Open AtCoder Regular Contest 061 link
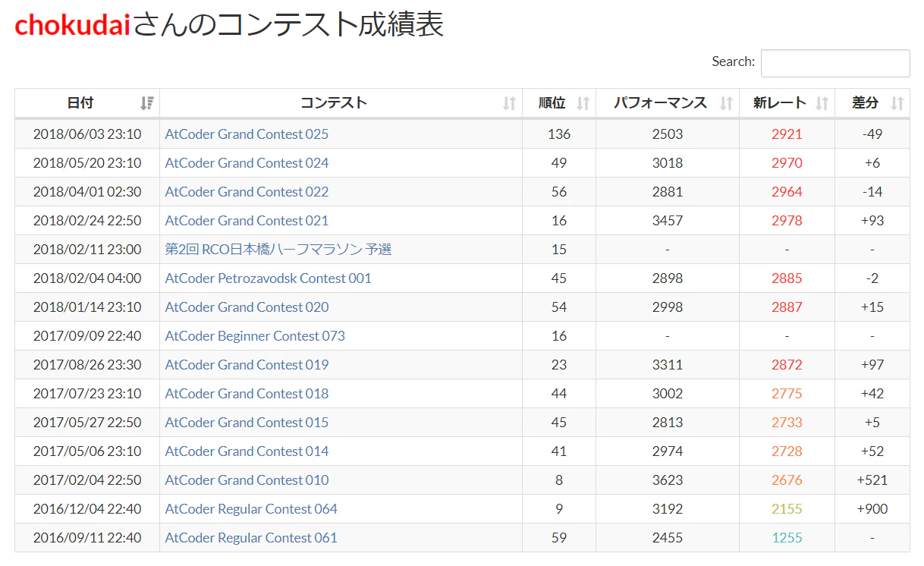This screenshot has height=566, width=924. point(251,538)
